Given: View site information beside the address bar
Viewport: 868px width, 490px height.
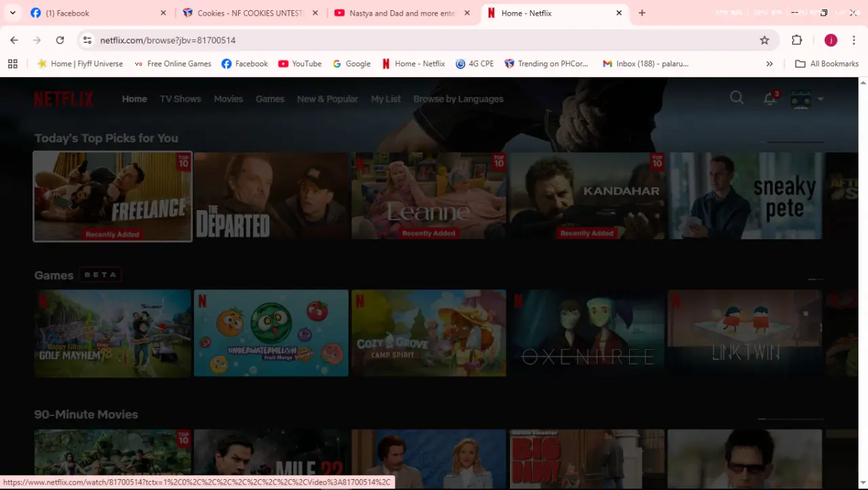Looking at the screenshot, I should click(87, 40).
